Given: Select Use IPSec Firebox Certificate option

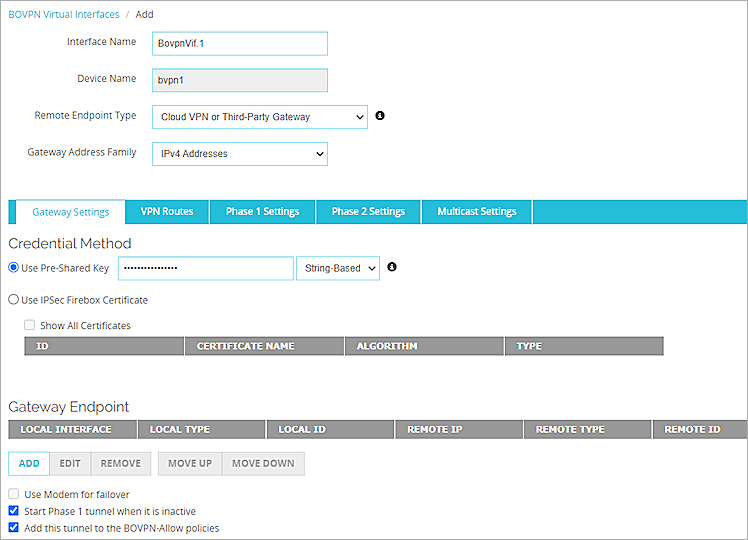Looking at the screenshot, I should coord(14,300).
